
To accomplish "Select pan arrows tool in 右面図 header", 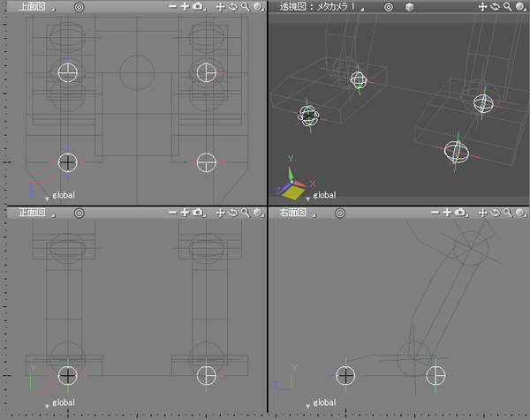I will (482, 213).
